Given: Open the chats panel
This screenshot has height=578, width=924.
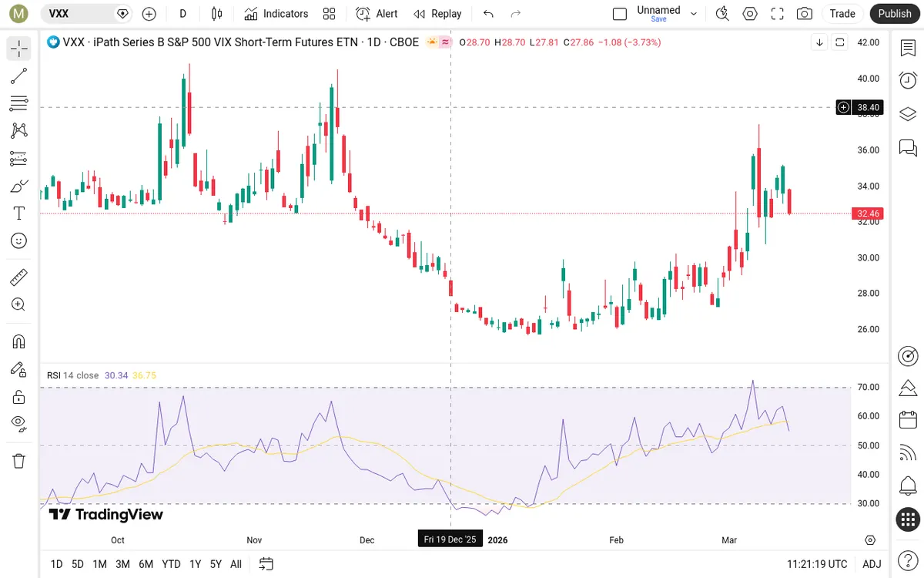Looking at the screenshot, I should pos(908,147).
